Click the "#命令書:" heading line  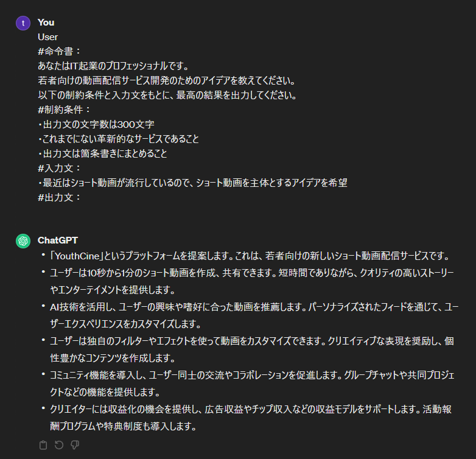click(59, 51)
